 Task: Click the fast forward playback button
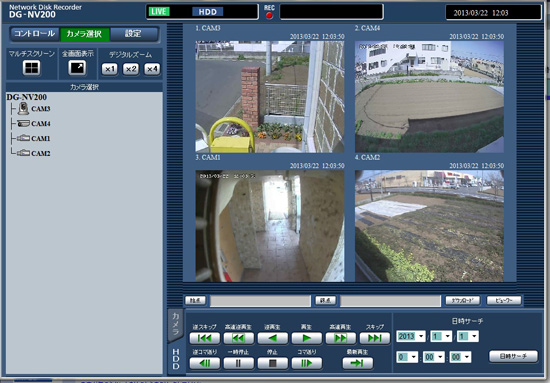341,338
